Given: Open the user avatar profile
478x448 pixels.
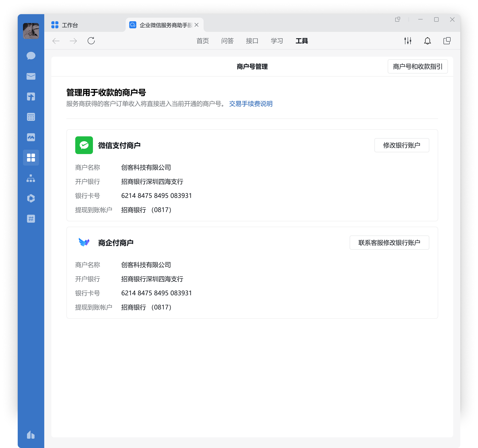Looking at the screenshot, I should 31,31.
